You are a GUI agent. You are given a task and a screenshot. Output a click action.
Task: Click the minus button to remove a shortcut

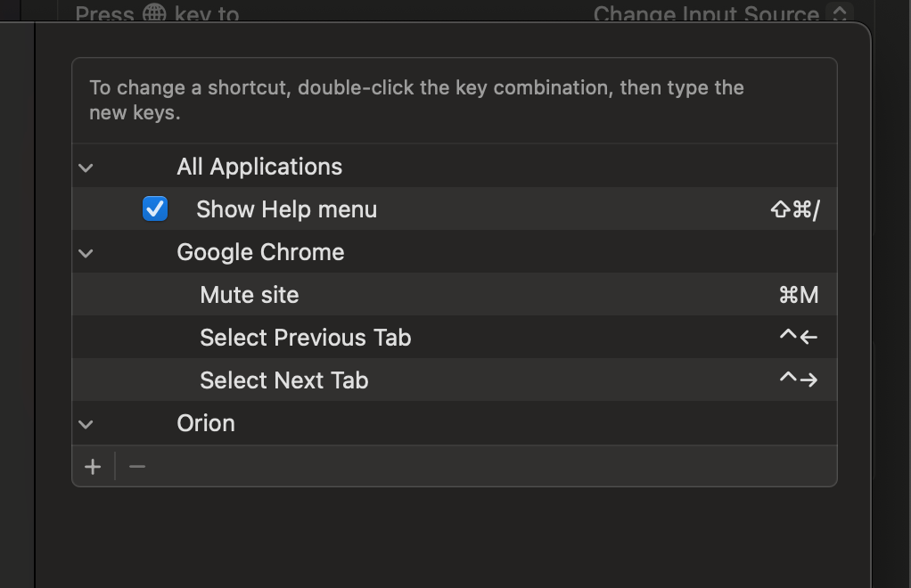[137, 467]
